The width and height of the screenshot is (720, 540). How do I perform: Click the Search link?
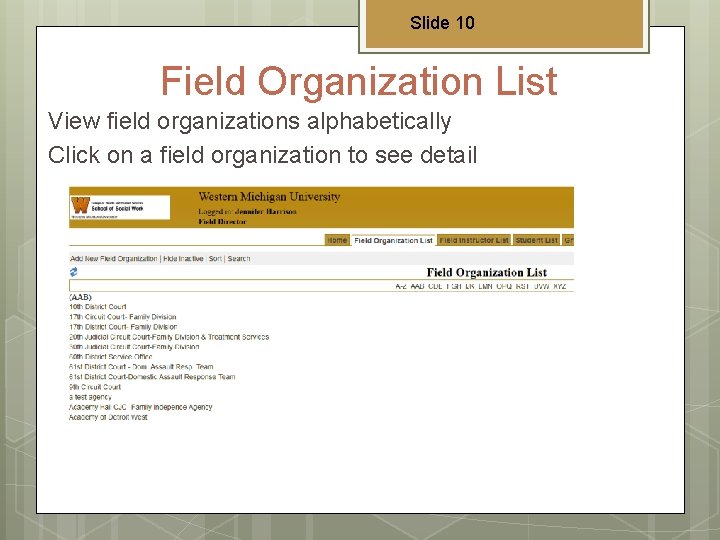tap(239, 259)
